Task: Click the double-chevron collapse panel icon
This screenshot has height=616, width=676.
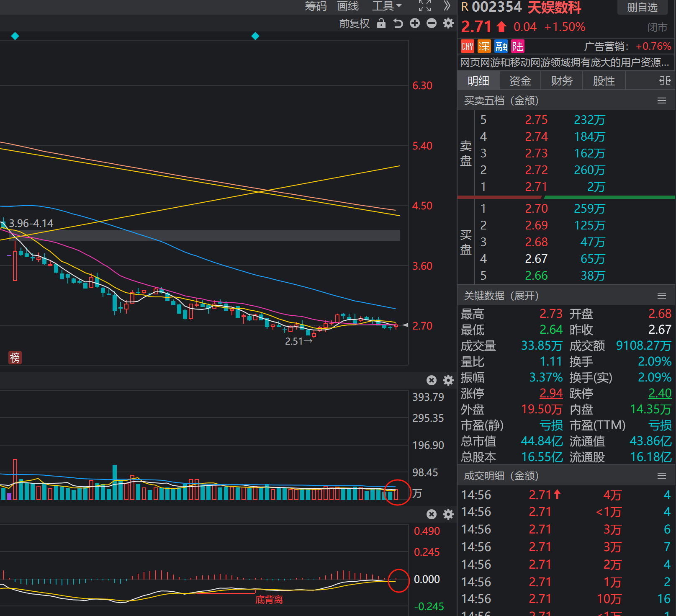Action: tap(447, 6)
